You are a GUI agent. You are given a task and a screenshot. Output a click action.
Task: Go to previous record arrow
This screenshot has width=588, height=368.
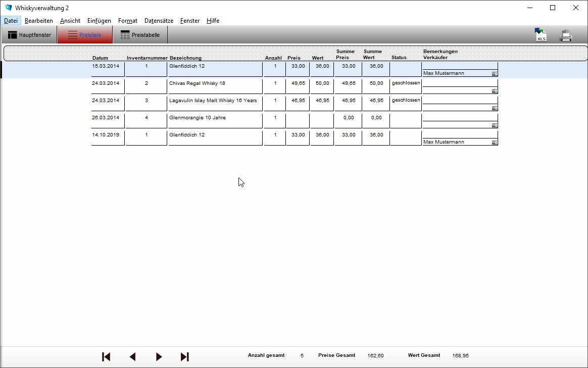point(132,357)
